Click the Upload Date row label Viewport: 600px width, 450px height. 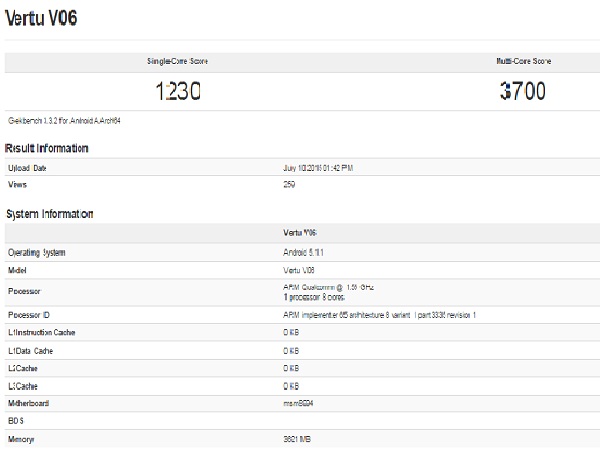[30, 168]
